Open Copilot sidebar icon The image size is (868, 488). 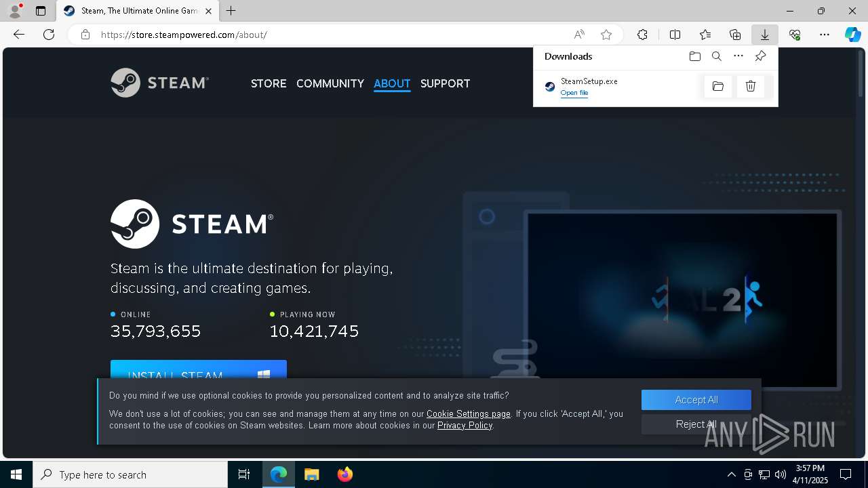[x=853, y=35]
